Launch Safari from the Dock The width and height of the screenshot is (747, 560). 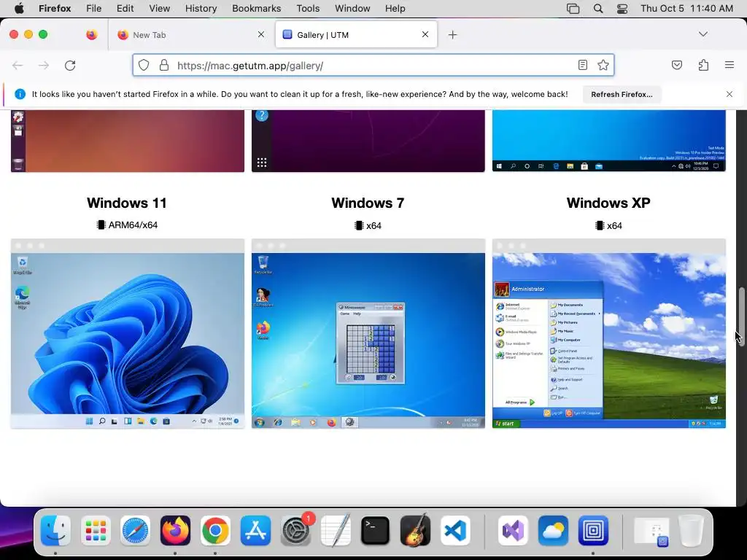(x=135, y=530)
